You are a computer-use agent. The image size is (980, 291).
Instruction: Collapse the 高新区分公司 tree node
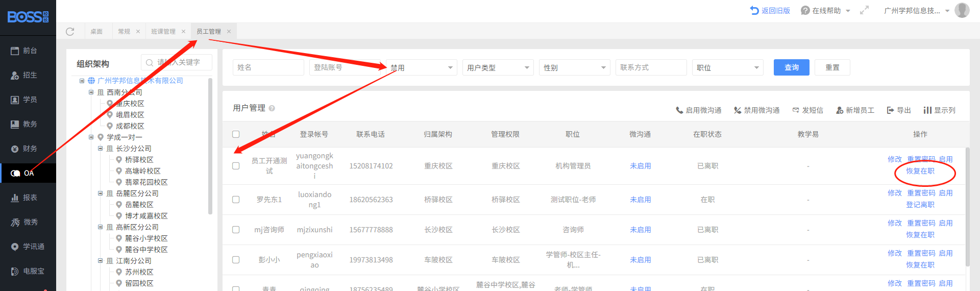click(100, 227)
